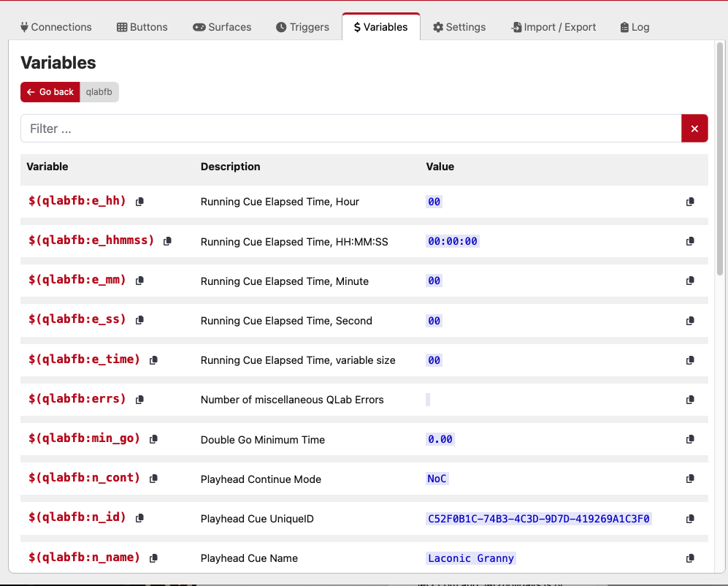Viewport: 728px width, 586px height.
Task: Copy the Playhead Cue UniqueID value
Action: click(690, 519)
